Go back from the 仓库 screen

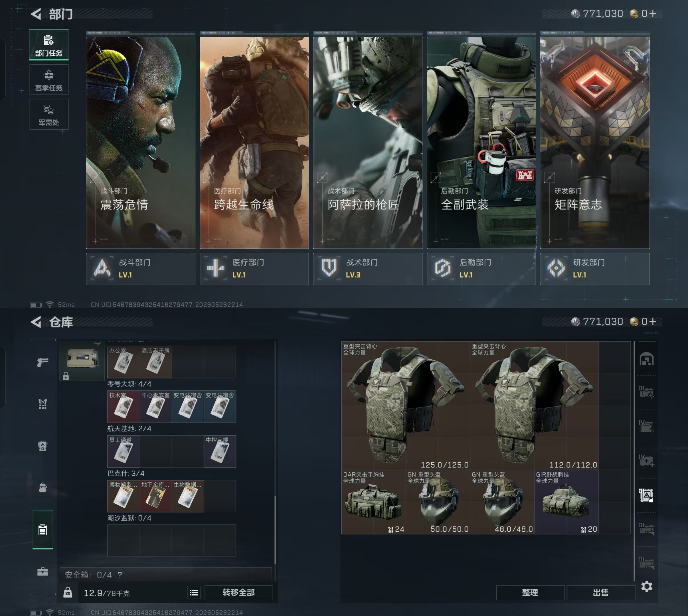(x=36, y=322)
